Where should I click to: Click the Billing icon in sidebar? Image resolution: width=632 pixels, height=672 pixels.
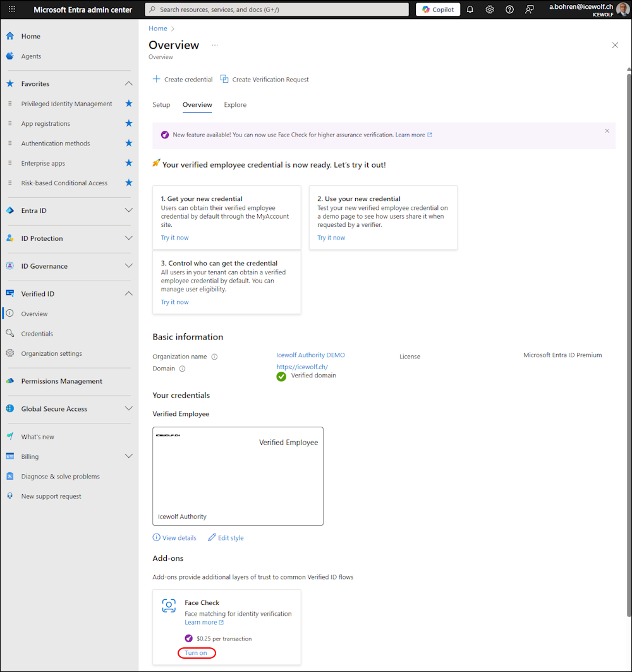[10, 456]
